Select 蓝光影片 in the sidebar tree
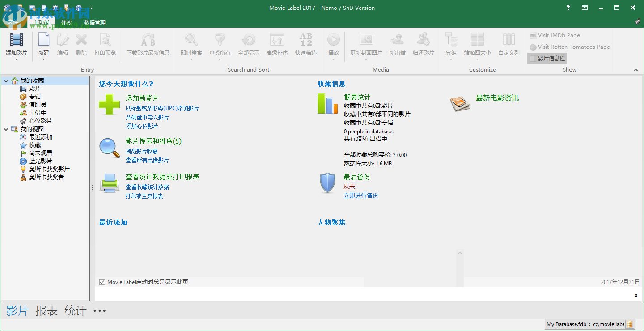This screenshot has width=644, height=331. point(40,161)
